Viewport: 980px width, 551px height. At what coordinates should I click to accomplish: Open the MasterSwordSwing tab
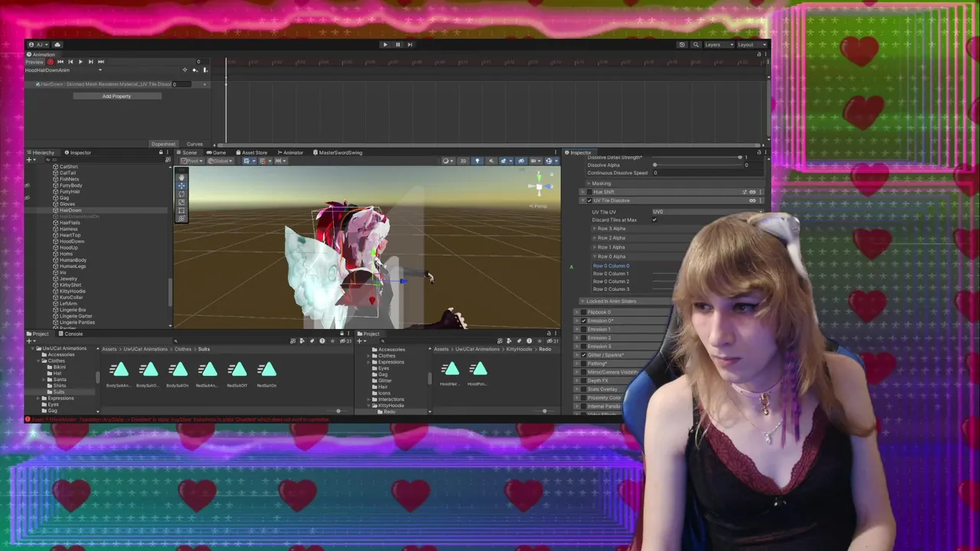click(x=338, y=152)
